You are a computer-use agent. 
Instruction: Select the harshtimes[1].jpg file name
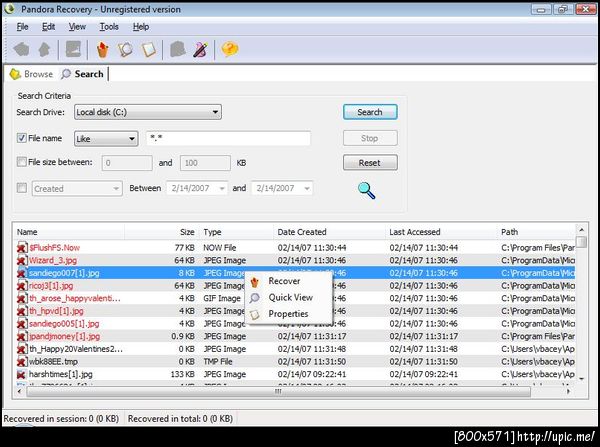coord(60,374)
